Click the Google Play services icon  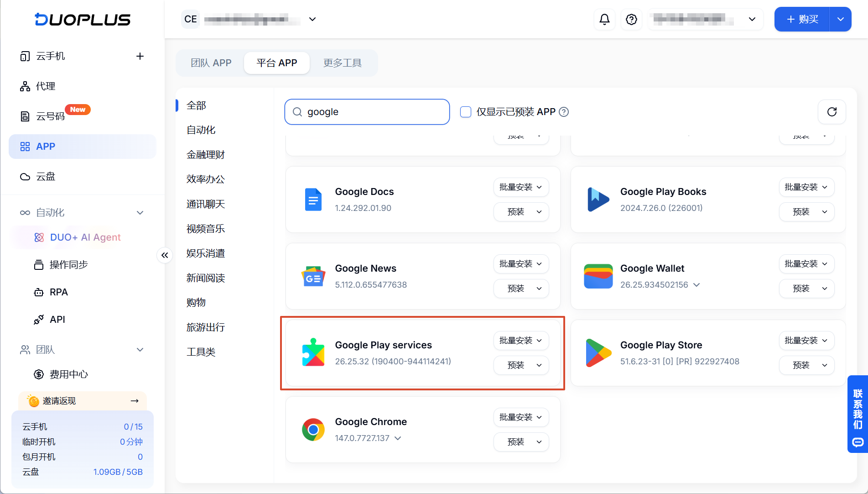point(313,352)
